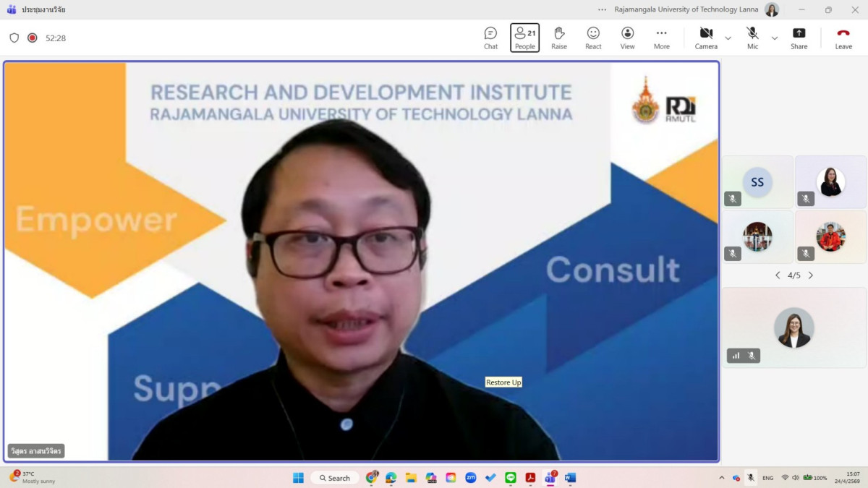The height and width of the screenshot is (488, 868).
Task: Toggle the taskbar microphone mute icon
Action: (x=751, y=478)
